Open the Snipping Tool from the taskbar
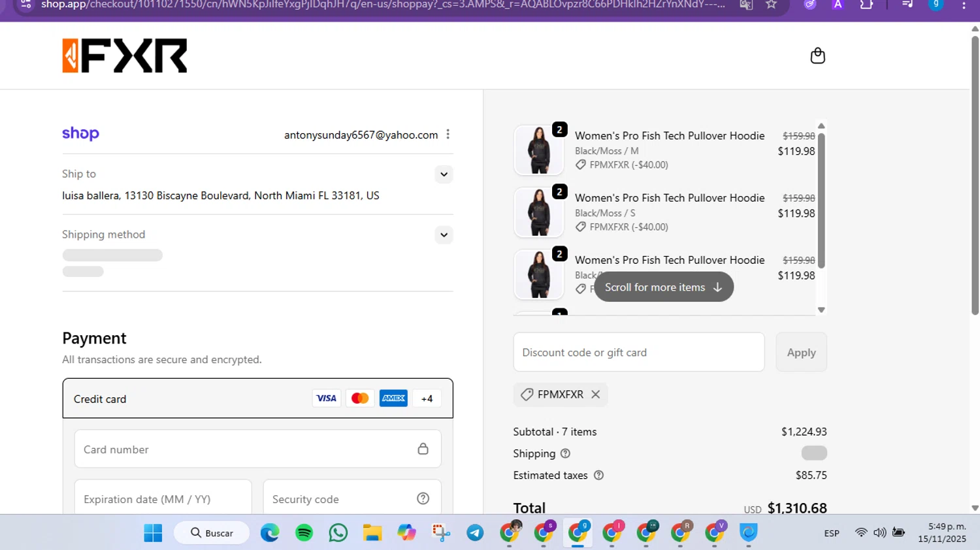 (x=441, y=533)
